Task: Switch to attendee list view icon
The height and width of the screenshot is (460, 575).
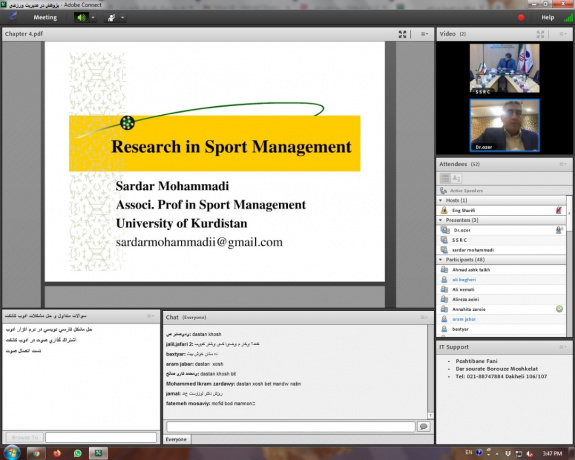Action: 445,179
